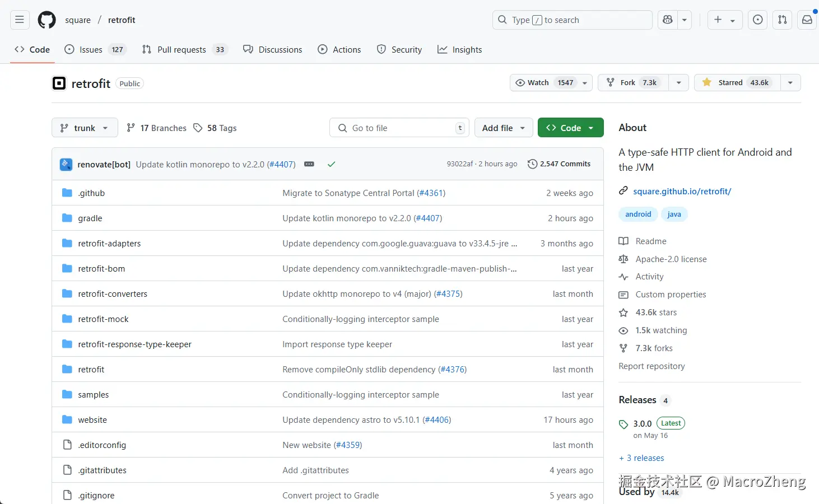Image resolution: width=819 pixels, height=504 pixels.
Task: Open the square.github.io/retrofit/ link
Action: [682, 191]
